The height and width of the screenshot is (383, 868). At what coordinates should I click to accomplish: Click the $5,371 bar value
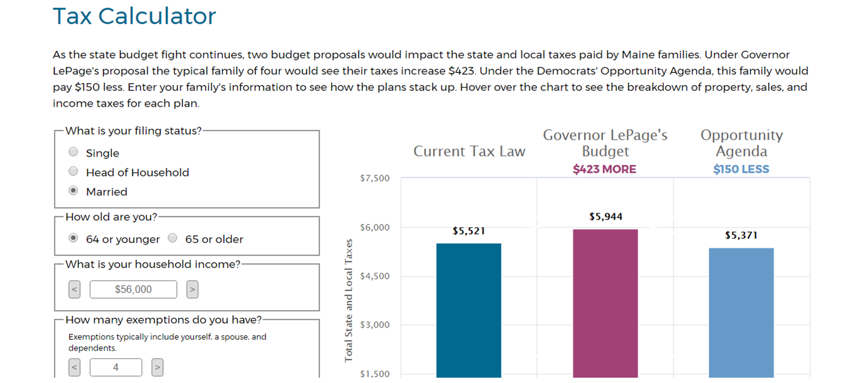tap(741, 235)
